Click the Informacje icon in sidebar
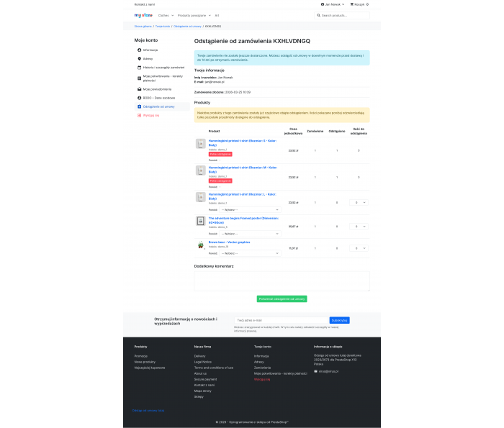 point(139,50)
